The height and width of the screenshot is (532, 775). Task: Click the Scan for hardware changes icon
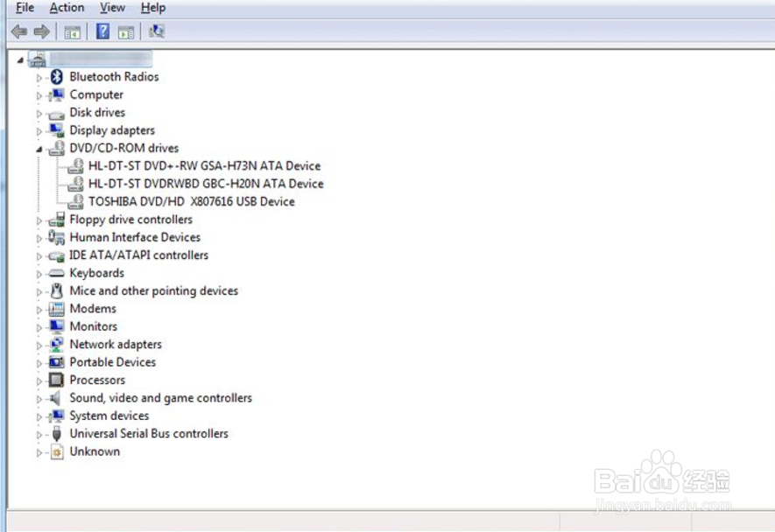click(x=158, y=31)
